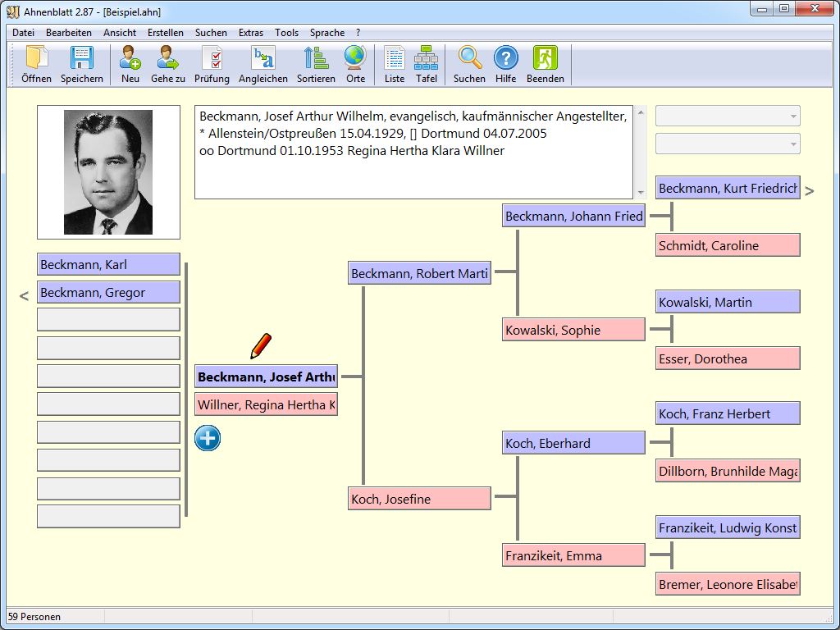Open the Hilfe question mark icon

click(505, 58)
